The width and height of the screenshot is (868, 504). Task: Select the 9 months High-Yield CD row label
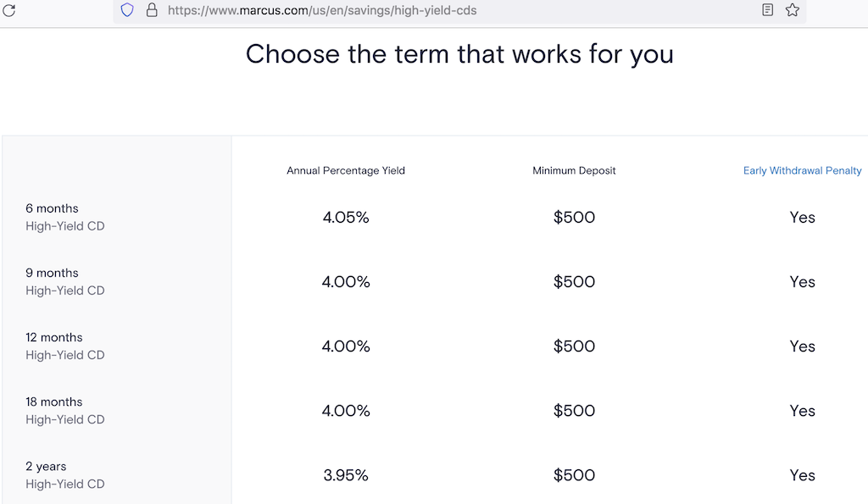[64, 281]
